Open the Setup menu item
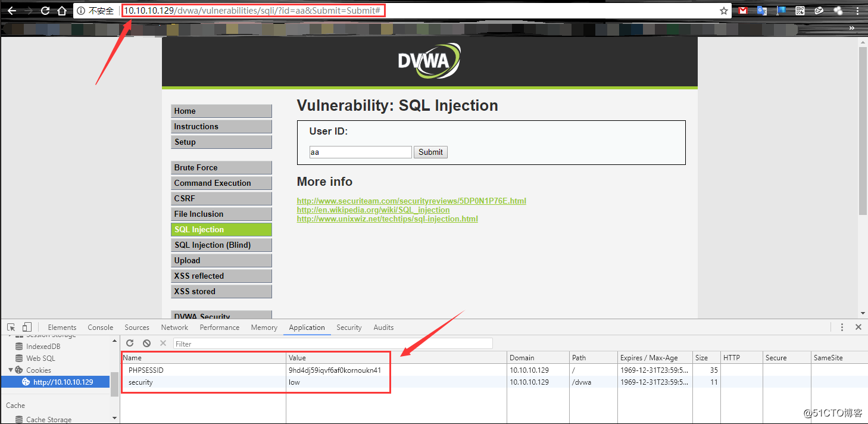868x424 pixels. pos(221,142)
